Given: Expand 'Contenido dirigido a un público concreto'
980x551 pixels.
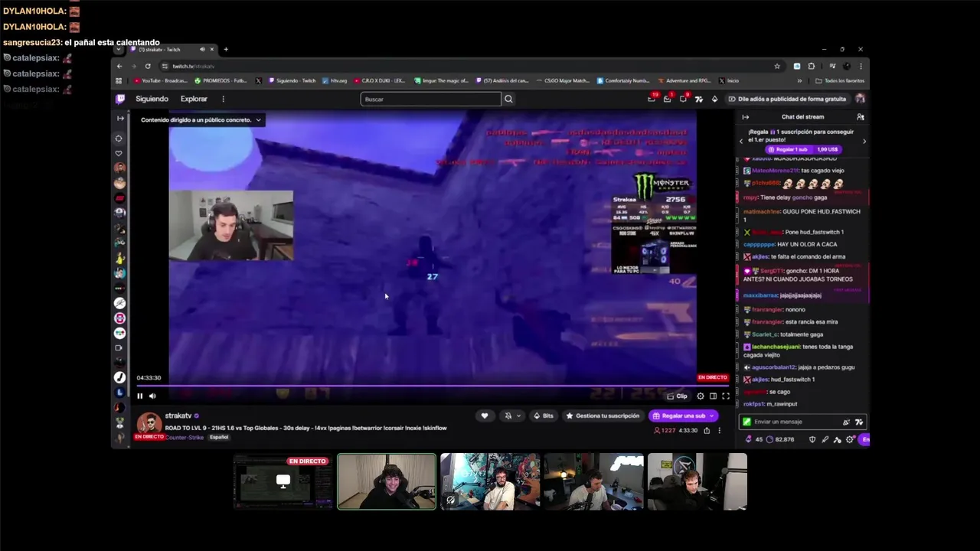Looking at the screenshot, I should pyautogui.click(x=201, y=120).
